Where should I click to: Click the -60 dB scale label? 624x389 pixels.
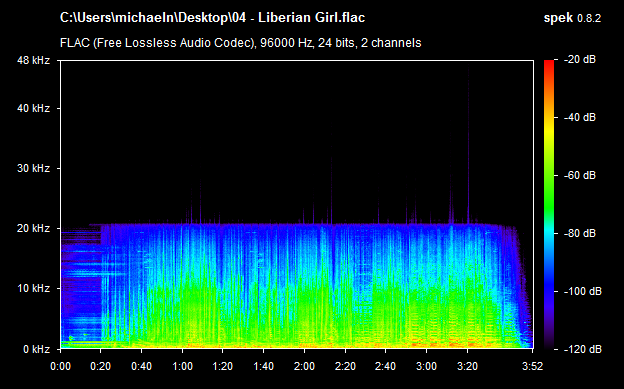tap(580, 175)
